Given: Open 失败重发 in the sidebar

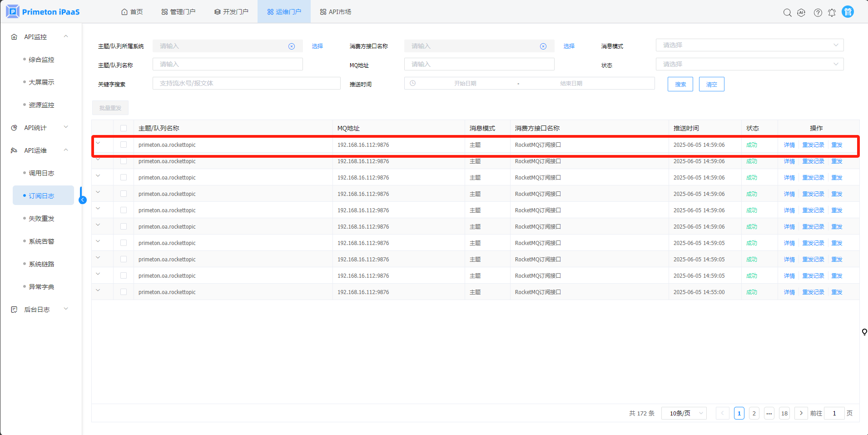Looking at the screenshot, I should [x=41, y=219].
